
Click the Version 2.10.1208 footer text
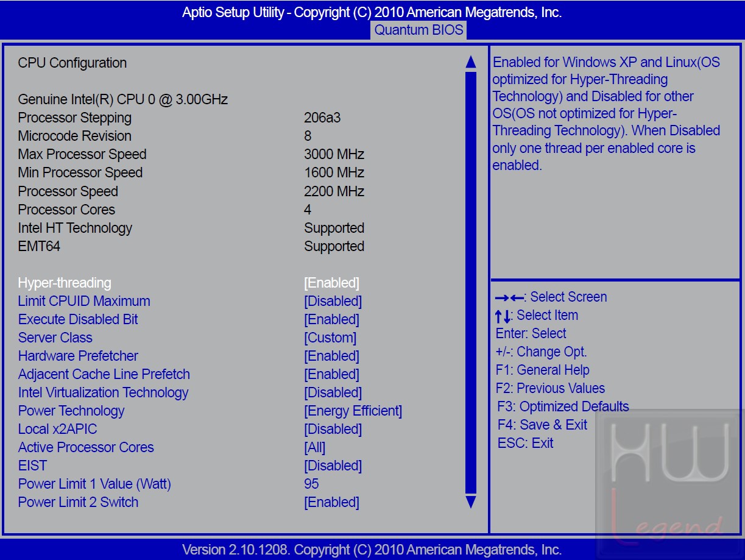point(372,550)
